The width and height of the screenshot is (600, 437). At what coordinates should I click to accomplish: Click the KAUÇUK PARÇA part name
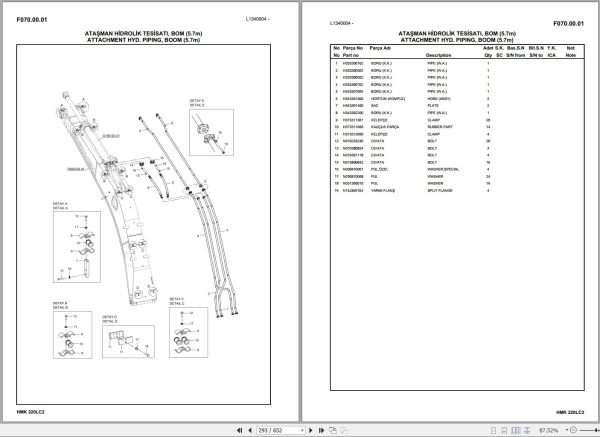[x=385, y=127]
